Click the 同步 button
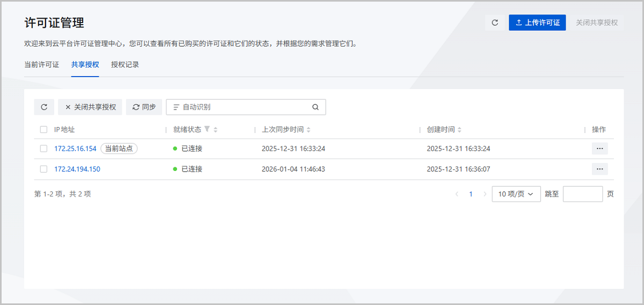644x305 pixels. coord(144,107)
